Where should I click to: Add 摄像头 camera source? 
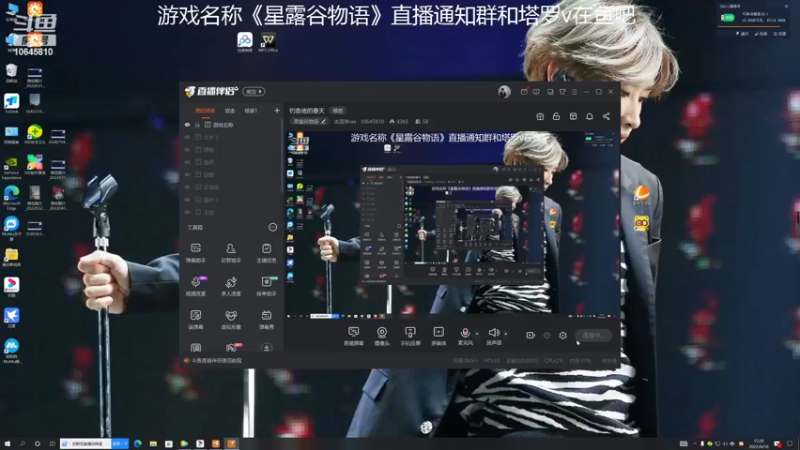(382, 336)
